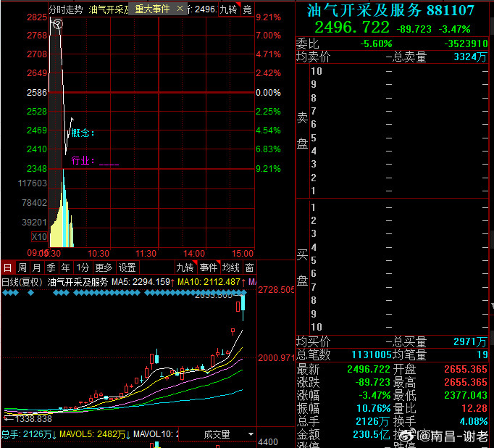
Task: Open 日线(复权) adjustment options
Action: (x=22, y=281)
